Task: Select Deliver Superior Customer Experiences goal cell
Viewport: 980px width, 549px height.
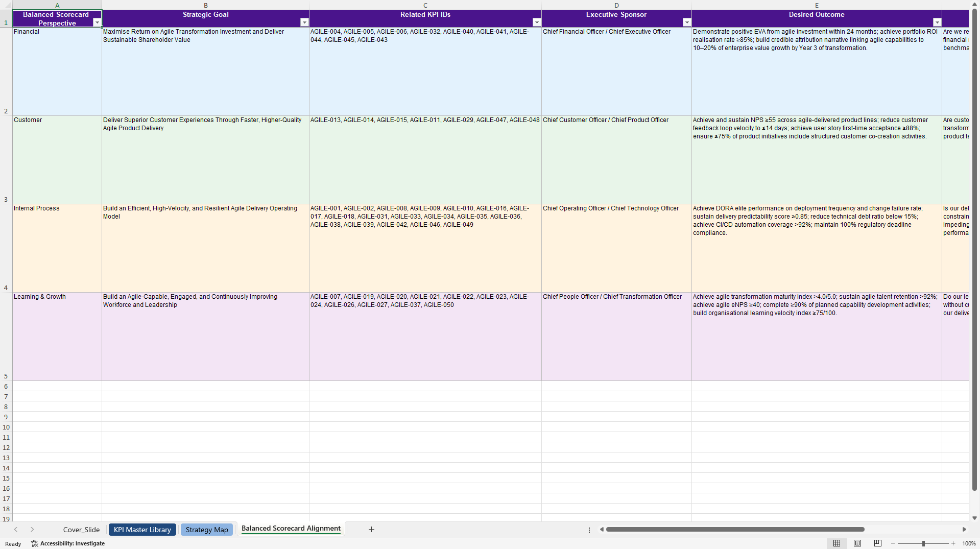Action: click(206, 160)
